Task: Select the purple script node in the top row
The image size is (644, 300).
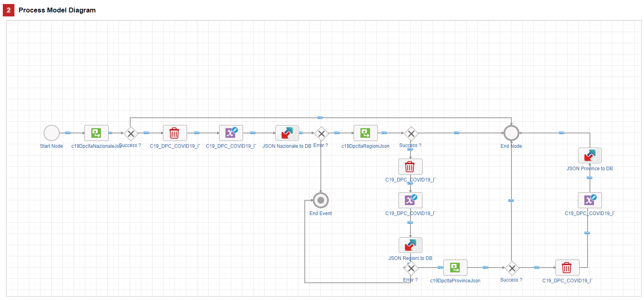Action: point(231,133)
